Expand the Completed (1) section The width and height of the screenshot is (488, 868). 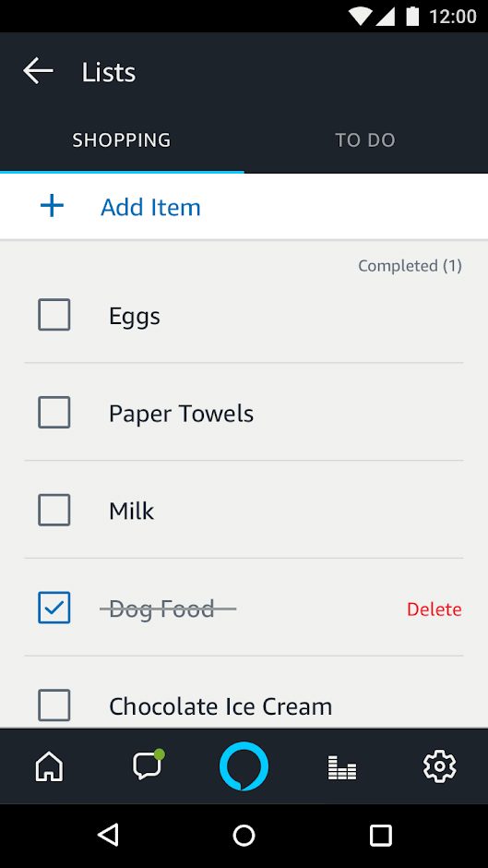click(410, 266)
